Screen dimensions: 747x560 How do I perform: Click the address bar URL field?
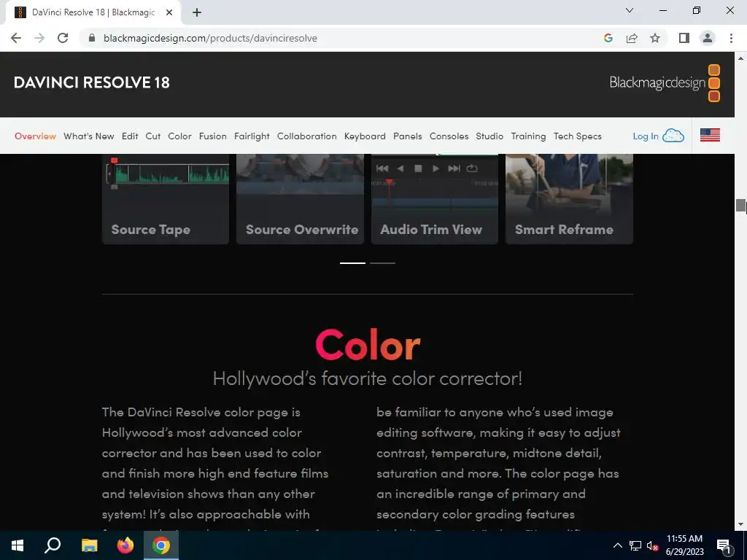coord(348,38)
